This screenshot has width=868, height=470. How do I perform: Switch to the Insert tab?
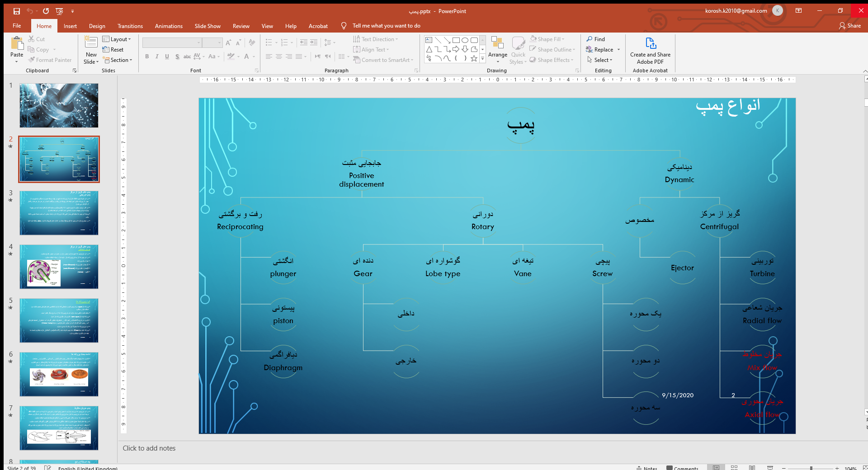[x=70, y=26]
